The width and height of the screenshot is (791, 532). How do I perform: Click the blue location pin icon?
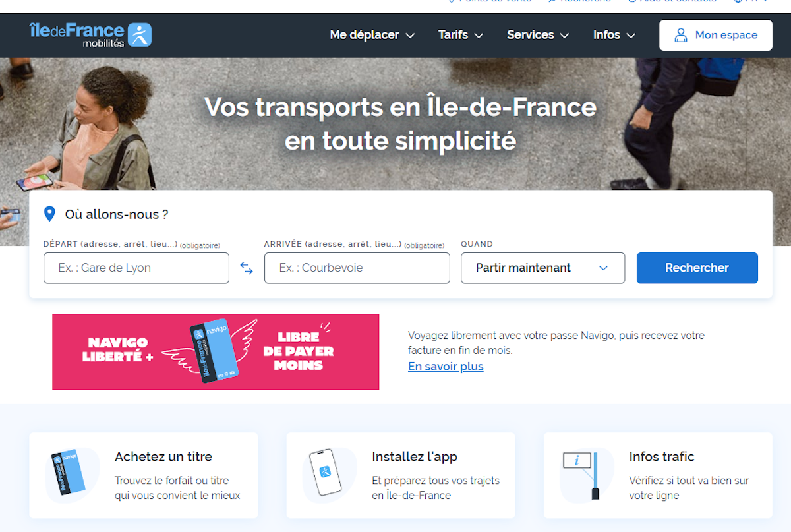pyautogui.click(x=49, y=214)
